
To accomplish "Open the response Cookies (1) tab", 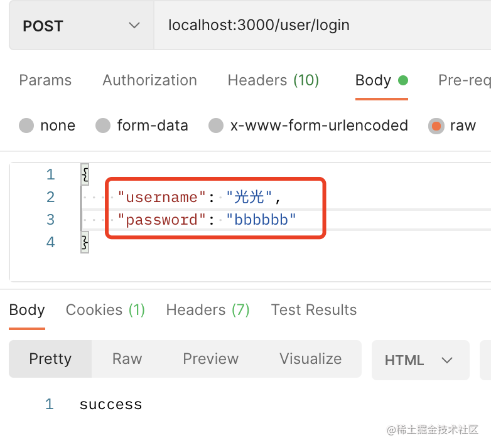I will [105, 310].
